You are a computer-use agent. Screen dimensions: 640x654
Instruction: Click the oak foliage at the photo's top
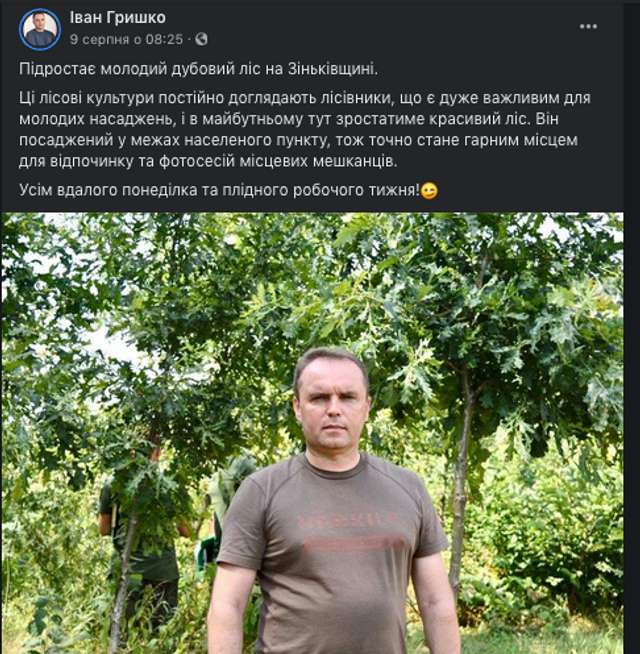tap(312, 267)
